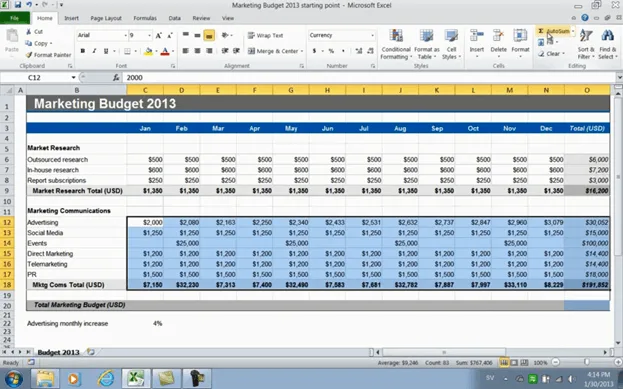
Task: Click the insert function fx icon
Action: tap(116, 77)
